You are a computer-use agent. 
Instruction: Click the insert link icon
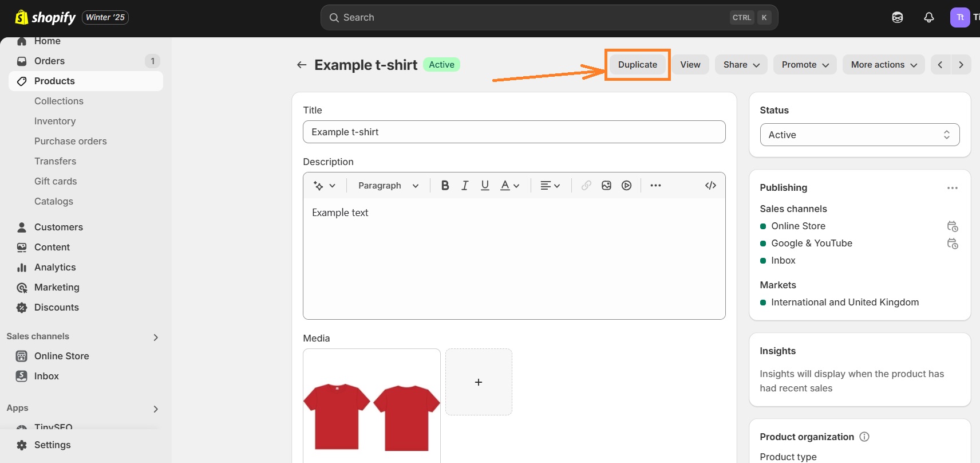click(x=586, y=186)
